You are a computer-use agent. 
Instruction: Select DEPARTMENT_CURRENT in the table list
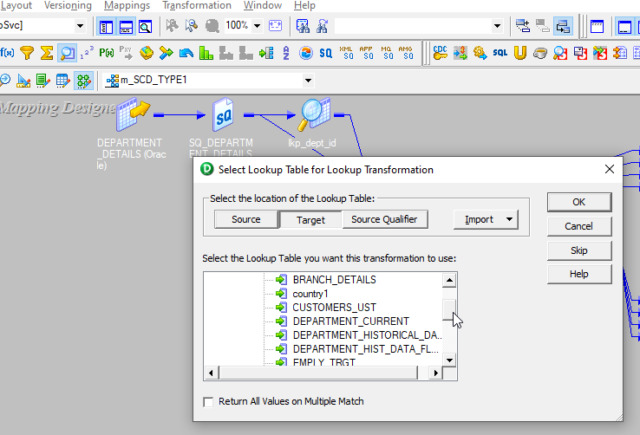click(x=336, y=321)
